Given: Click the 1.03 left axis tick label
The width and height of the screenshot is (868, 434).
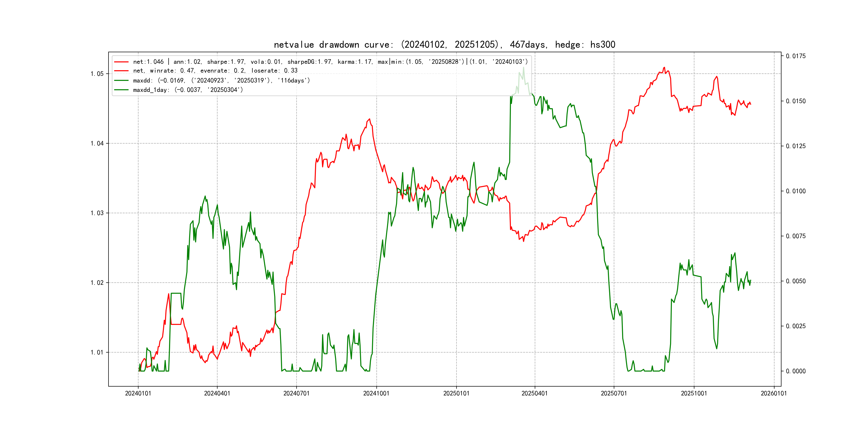Looking at the screenshot, I should [x=97, y=213].
